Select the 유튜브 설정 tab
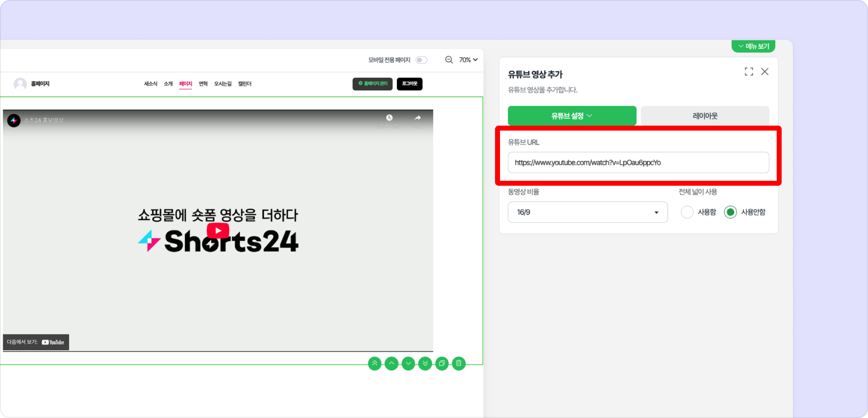Screen dimensions: 868x418 [572, 116]
